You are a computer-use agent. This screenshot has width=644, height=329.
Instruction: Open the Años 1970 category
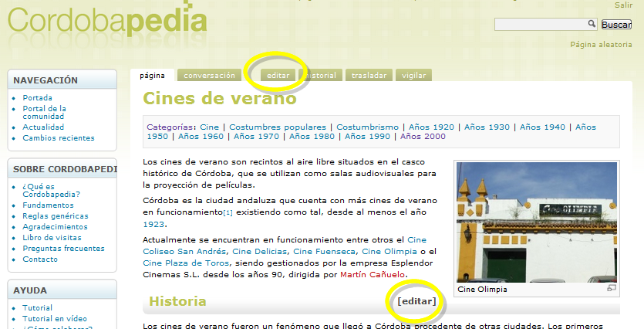point(256,137)
